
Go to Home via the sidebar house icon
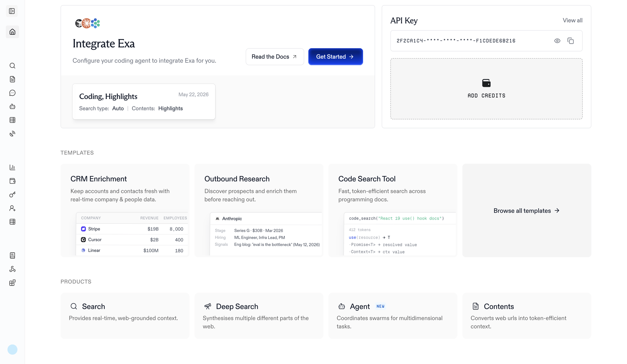[x=12, y=32]
